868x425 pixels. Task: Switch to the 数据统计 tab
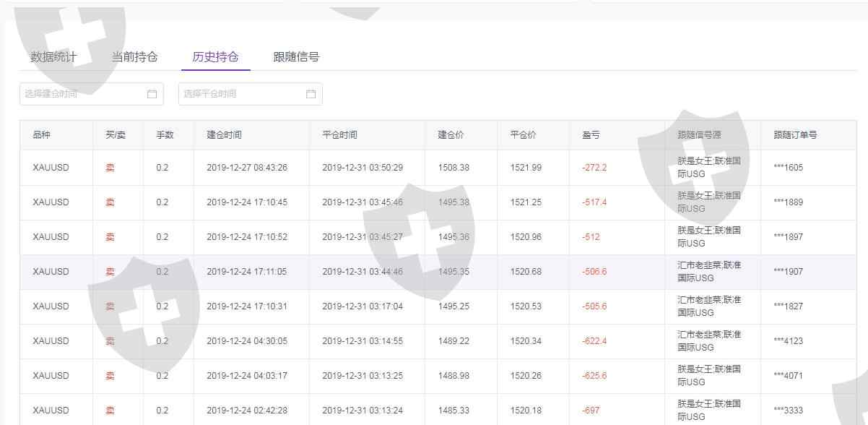coord(53,57)
